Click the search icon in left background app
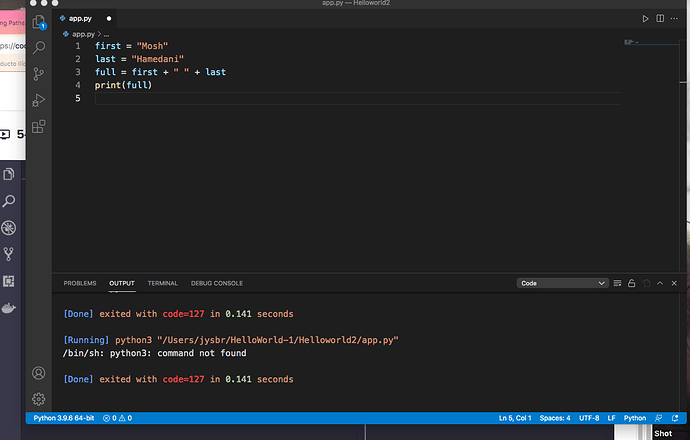 pos(9,201)
